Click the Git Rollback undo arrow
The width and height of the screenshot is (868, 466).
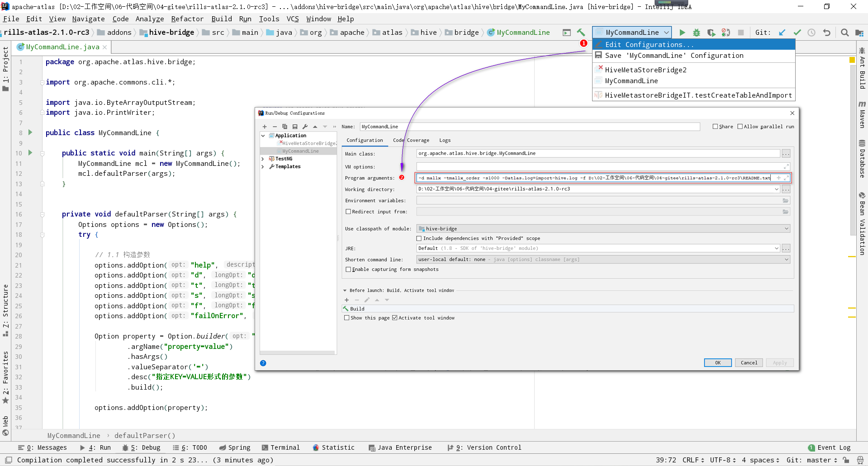pyautogui.click(x=826, y=33)
